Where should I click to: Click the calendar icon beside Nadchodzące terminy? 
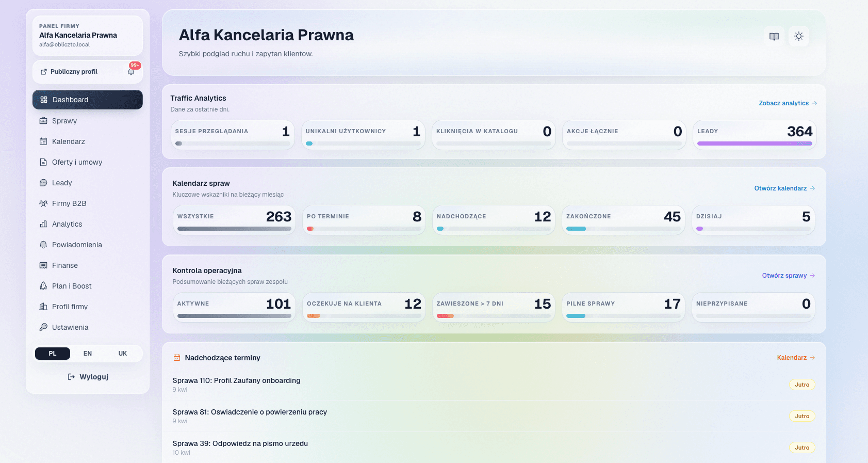click(177, 358)
